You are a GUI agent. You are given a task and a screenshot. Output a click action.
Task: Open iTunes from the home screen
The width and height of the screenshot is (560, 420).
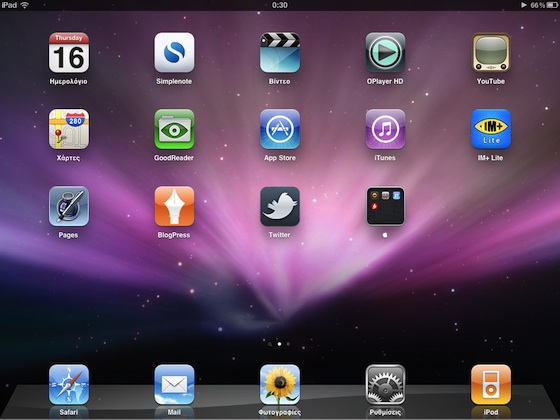[385, 129]
